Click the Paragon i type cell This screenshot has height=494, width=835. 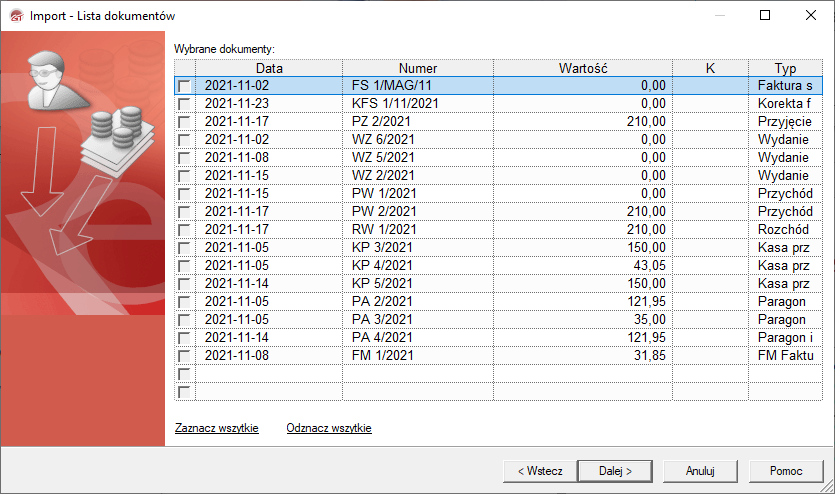coord(785,337)
